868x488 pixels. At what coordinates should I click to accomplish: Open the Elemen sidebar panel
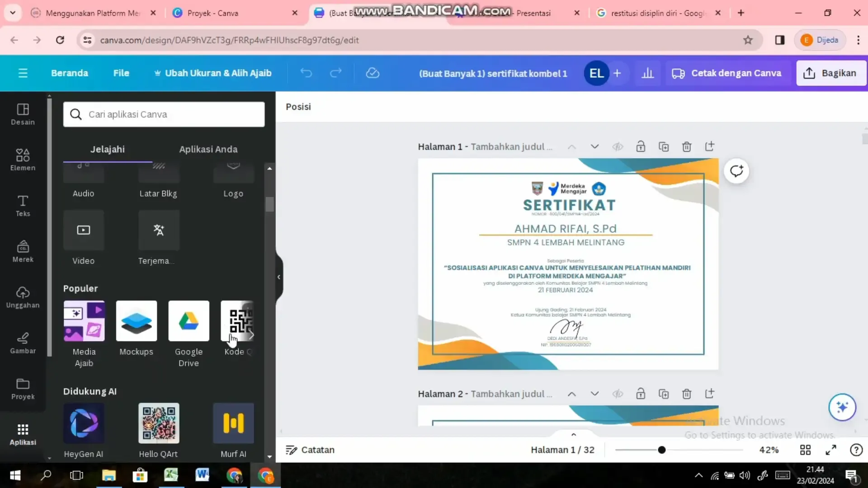(x=23, y=160)
